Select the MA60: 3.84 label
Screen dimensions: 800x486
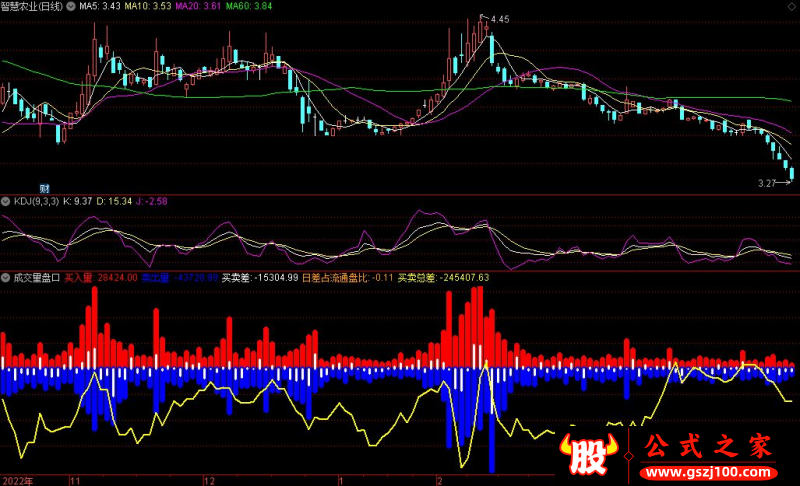249,7
